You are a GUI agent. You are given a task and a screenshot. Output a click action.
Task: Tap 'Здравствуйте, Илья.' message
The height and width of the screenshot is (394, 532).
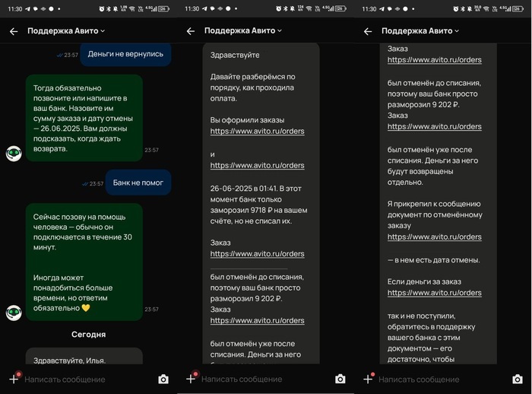[84, 357]
